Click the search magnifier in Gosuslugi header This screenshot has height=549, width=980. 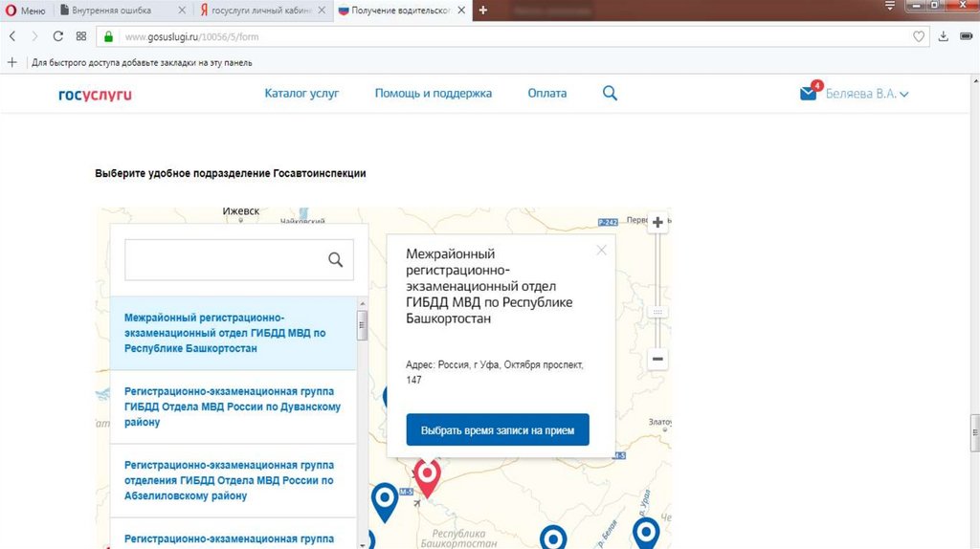[610, 94]
